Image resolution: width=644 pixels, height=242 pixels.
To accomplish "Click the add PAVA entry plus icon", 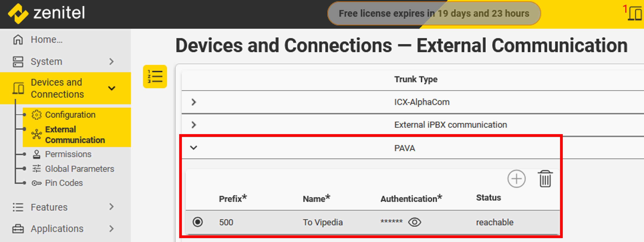I will pos(516,179).
